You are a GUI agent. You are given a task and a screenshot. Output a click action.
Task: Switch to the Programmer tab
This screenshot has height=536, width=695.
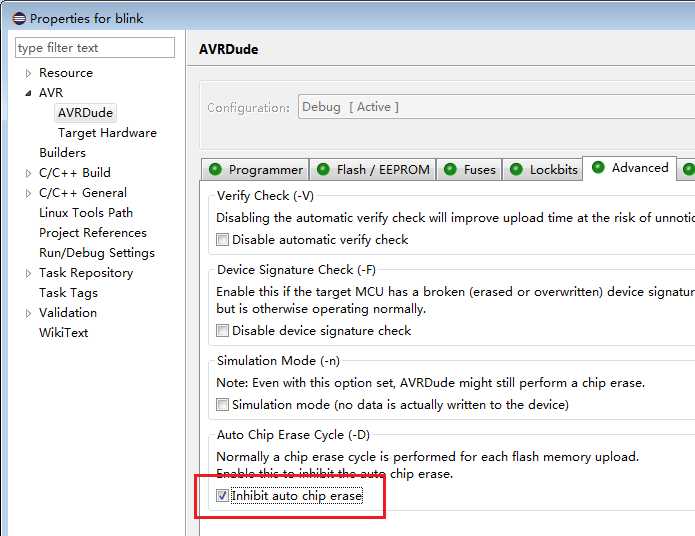click(255, 169)
